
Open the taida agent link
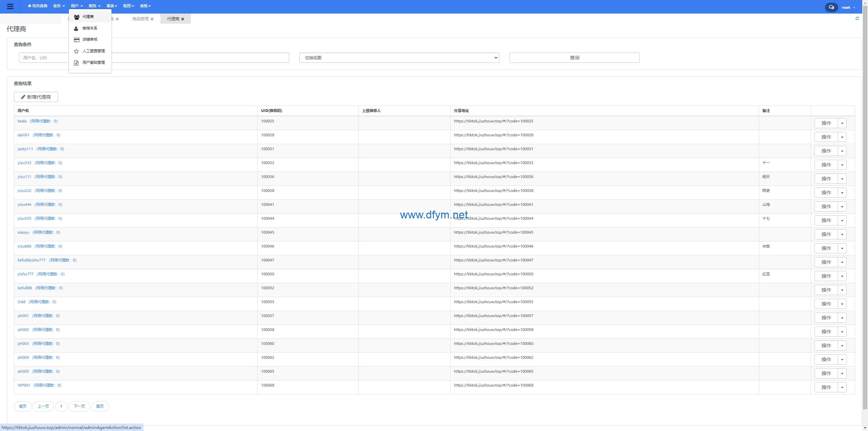pyautogui.click(x=37, y=121)
